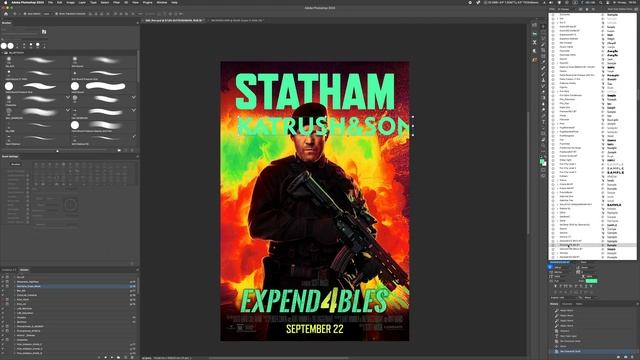This screenshot has height=360, width=640.
Task: Select the Horizontal Type tool
Action: click(543, 122)
